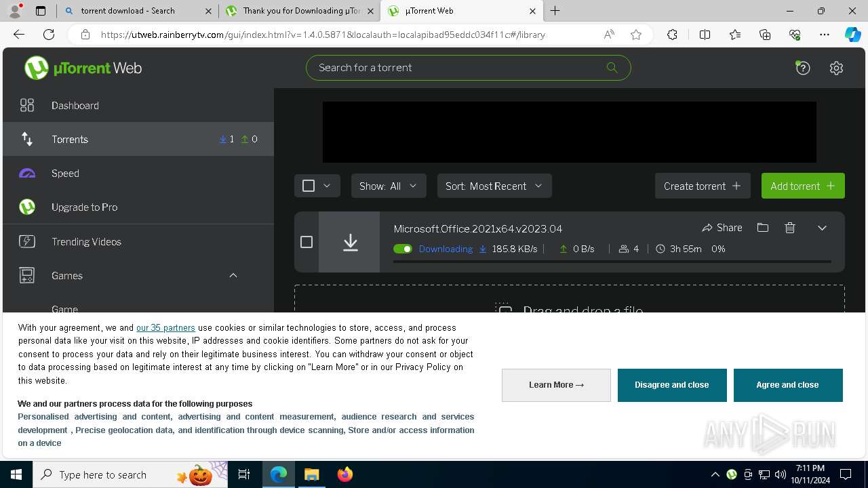
Task: Click the download arrow thumbnail of Microsoft Office torrent
Action: (350, 242)
